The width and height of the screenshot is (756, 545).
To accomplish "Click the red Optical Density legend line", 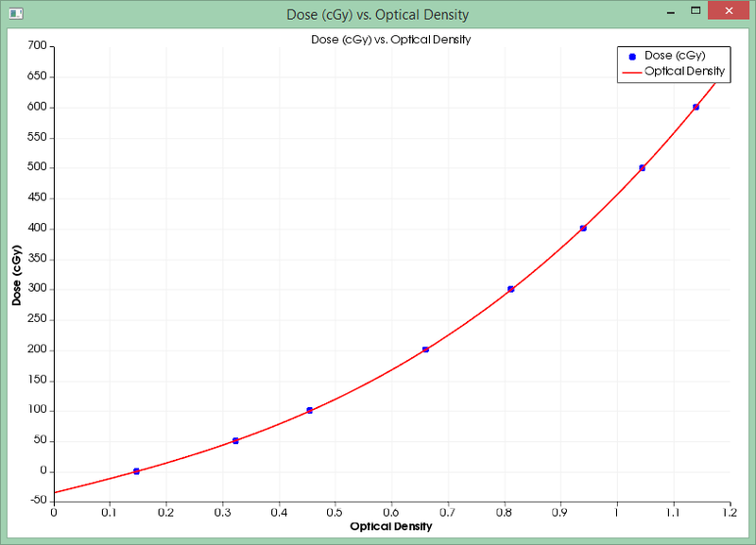I will point(632,72).
